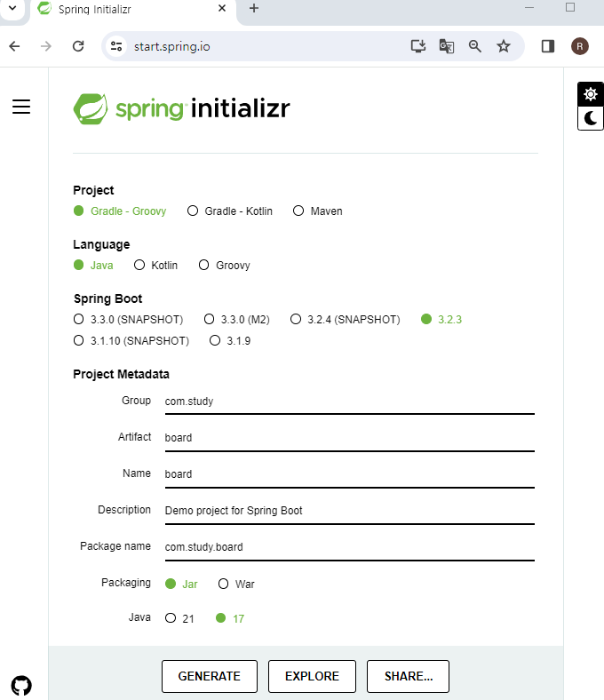
Task: Select Maven project type
Action: click(317, 211)
